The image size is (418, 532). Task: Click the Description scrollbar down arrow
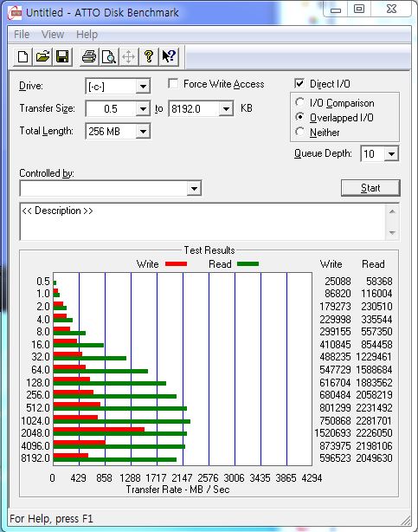tap(392, 233)
